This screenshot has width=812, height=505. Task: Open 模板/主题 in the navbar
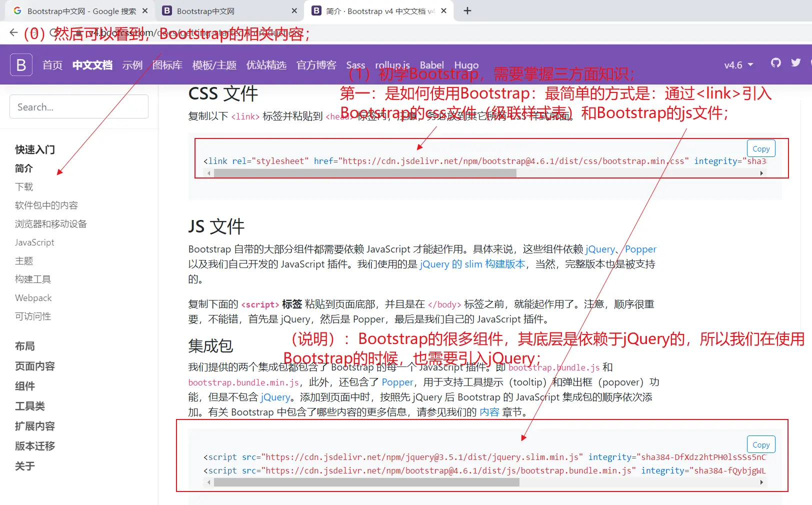(214, 65)
